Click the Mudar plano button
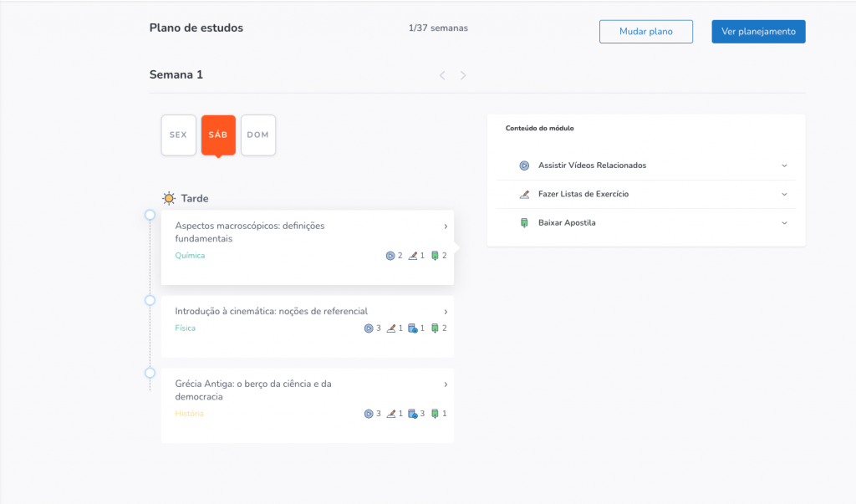856x504 pixels. [x=646, y=32]
